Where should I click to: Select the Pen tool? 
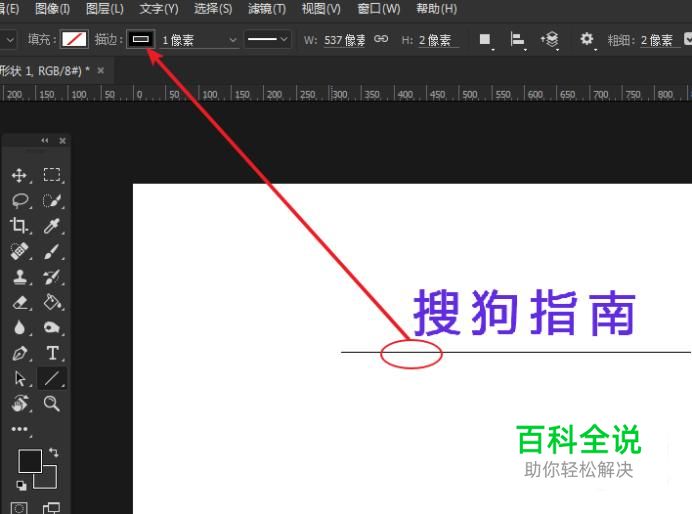pyautogui.click(x=19, y=353)
